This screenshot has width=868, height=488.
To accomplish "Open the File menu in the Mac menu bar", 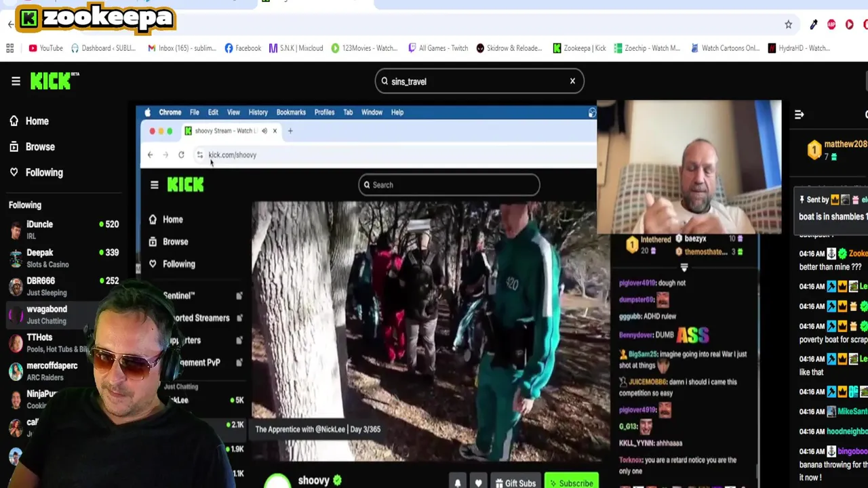I will 195,113.
